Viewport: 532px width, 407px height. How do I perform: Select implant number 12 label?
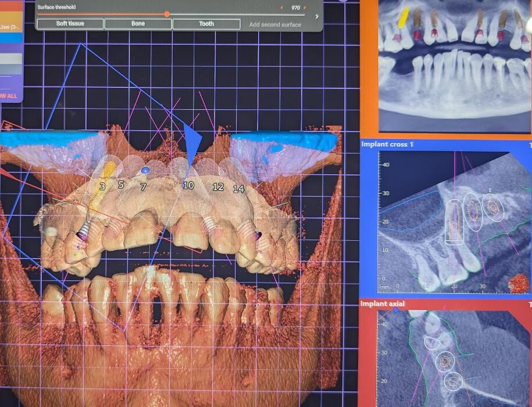click(x=218, y=187)
